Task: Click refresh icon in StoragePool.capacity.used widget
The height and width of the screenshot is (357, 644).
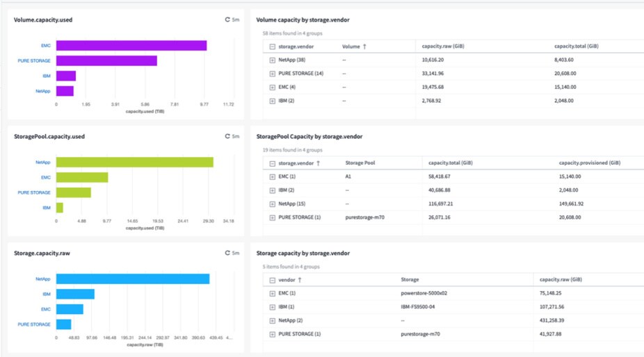Action: (x=227, y=136)
